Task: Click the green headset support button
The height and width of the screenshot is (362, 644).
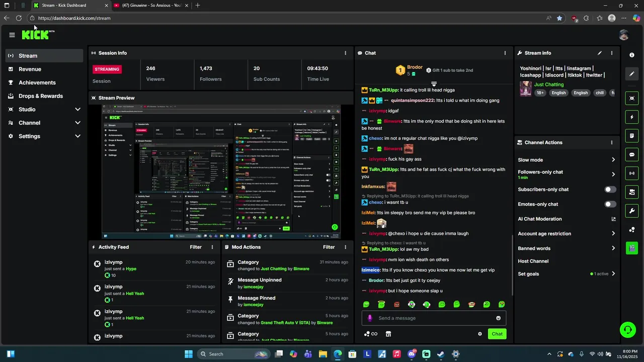Action: pyautogui.click(x=627, y=330)
